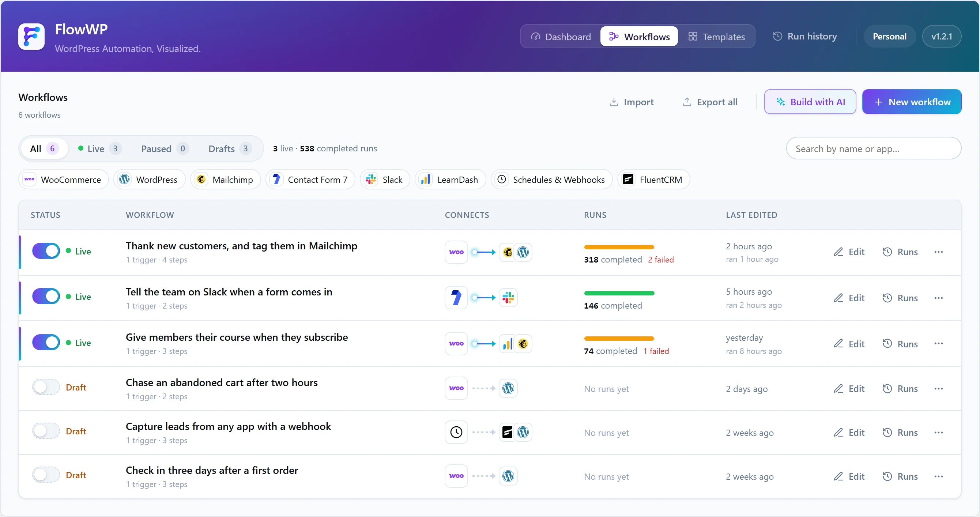Open more options for Chase abandoned cart
The width and height of the screenshot is (980, 517).
click(939, 389)
